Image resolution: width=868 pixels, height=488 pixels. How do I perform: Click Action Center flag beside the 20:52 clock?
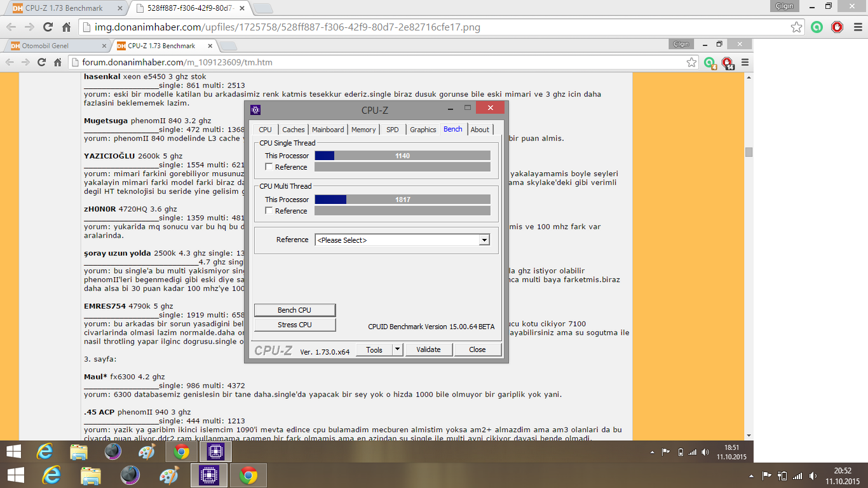tap(768, 475)
